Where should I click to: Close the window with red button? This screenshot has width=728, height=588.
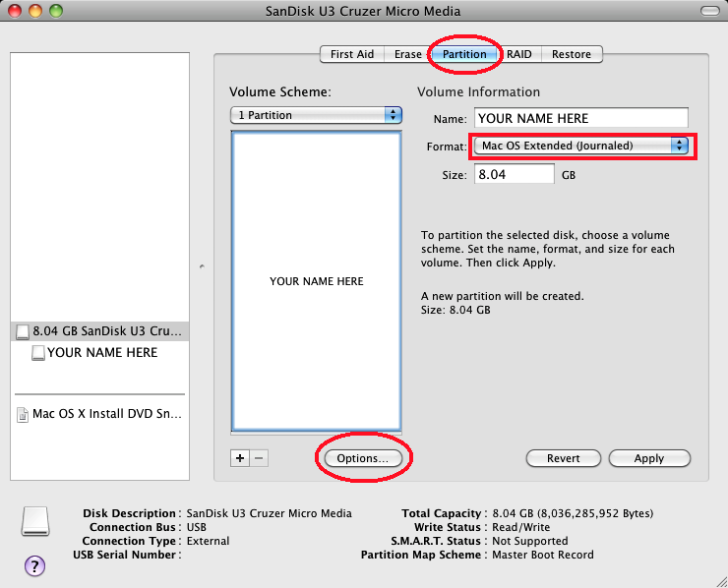[x=15, y=11]
